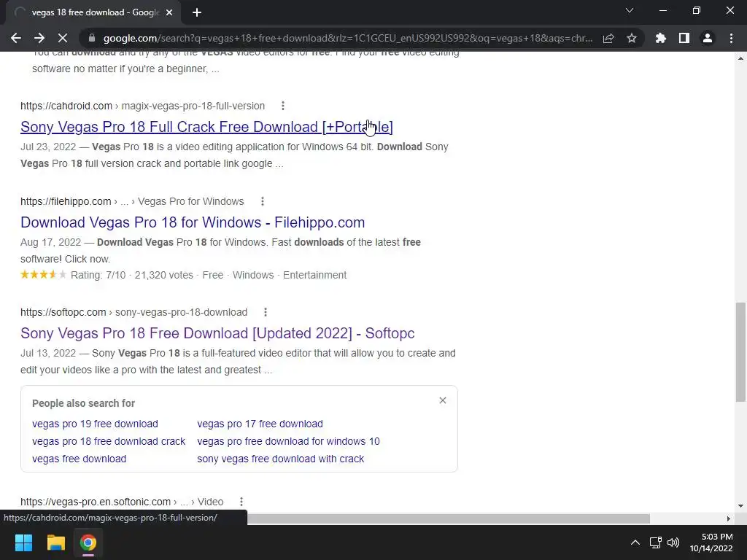Viewport: 747px width, 560px height.
Task: Open Download Vegas Pro 18 Filehippo result
Action: pos(193,222)
